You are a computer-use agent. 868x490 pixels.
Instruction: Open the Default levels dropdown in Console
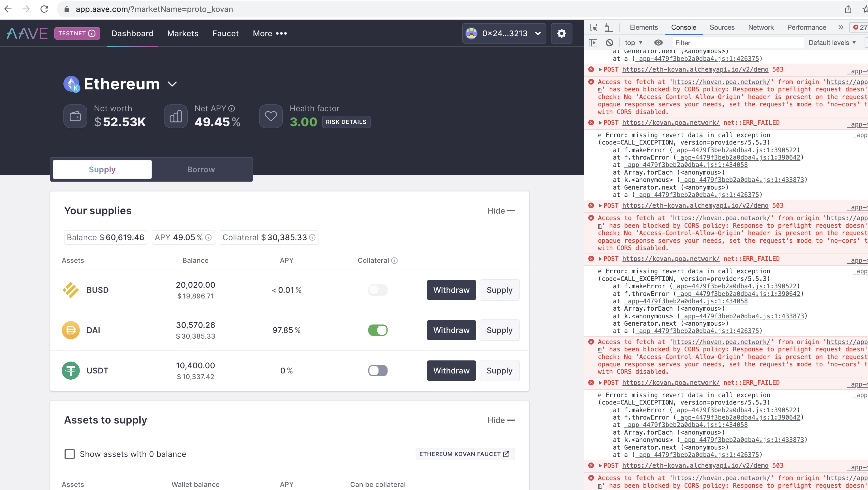coord(831,42)
